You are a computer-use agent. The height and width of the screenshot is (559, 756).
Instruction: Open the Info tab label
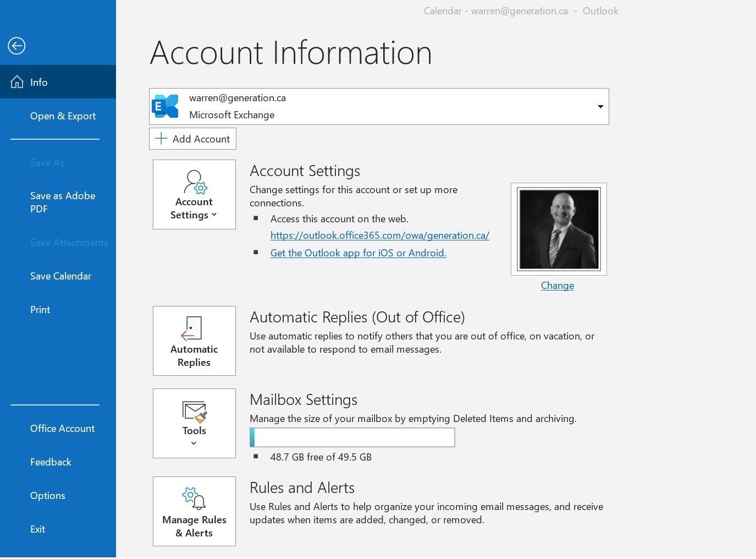point(39,82)
